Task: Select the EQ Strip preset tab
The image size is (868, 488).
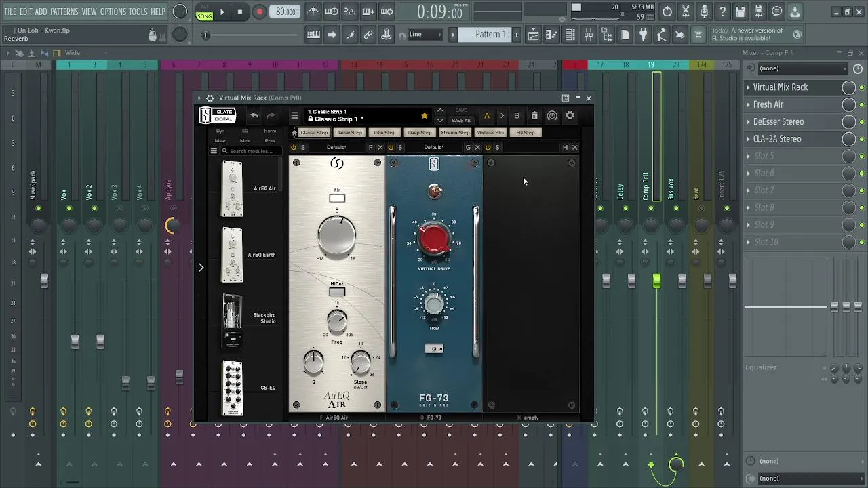Action: pos(526,133)
